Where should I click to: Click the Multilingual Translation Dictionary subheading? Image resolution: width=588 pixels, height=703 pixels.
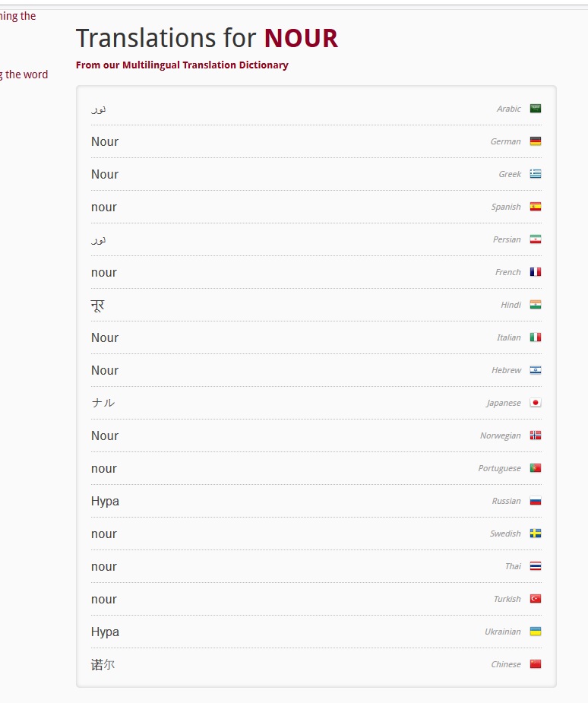tap(182, 65)
